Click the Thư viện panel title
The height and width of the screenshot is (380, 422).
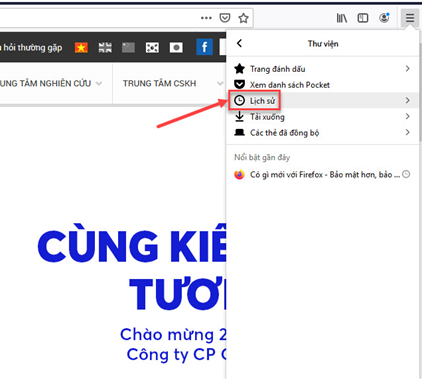(x=323, y=44)
